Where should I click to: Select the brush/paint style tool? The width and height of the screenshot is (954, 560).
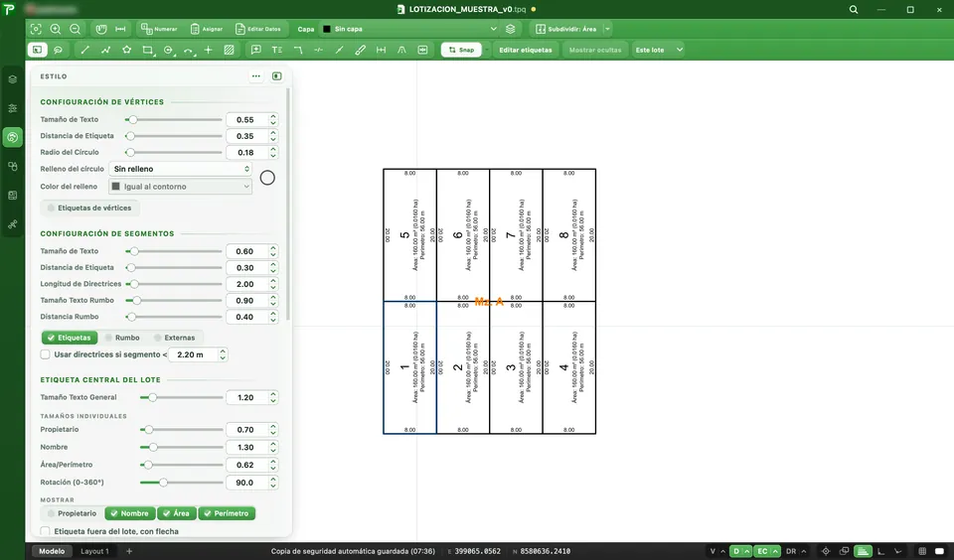coord(360,50)
